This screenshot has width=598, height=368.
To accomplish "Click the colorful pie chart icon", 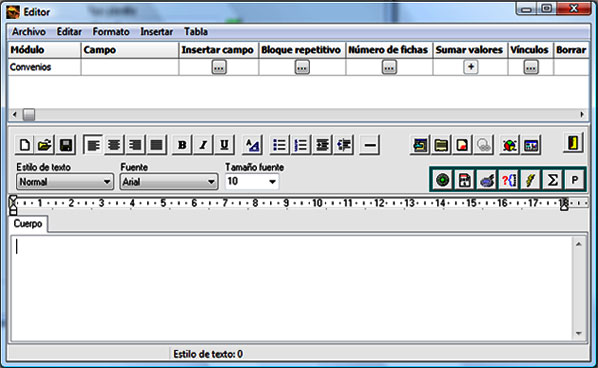I will point(510,145).
